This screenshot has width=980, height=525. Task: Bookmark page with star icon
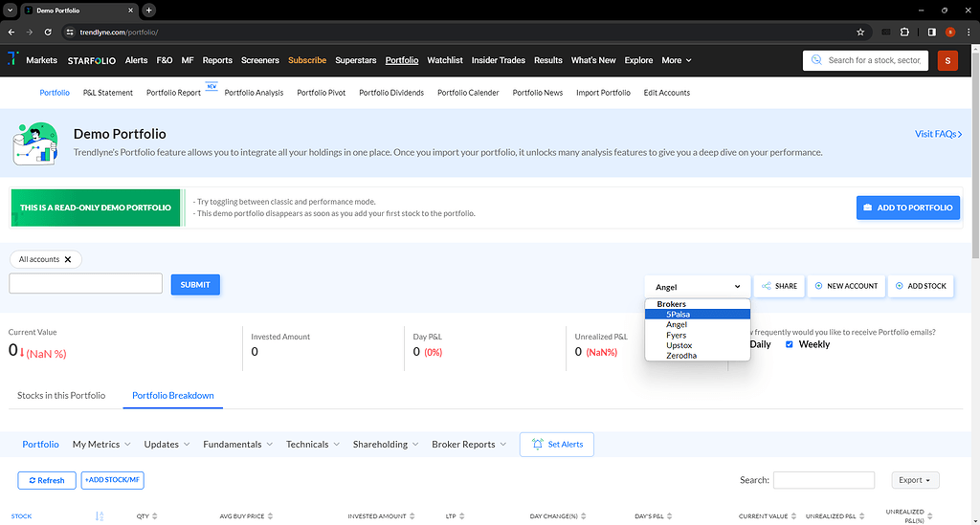860,32
